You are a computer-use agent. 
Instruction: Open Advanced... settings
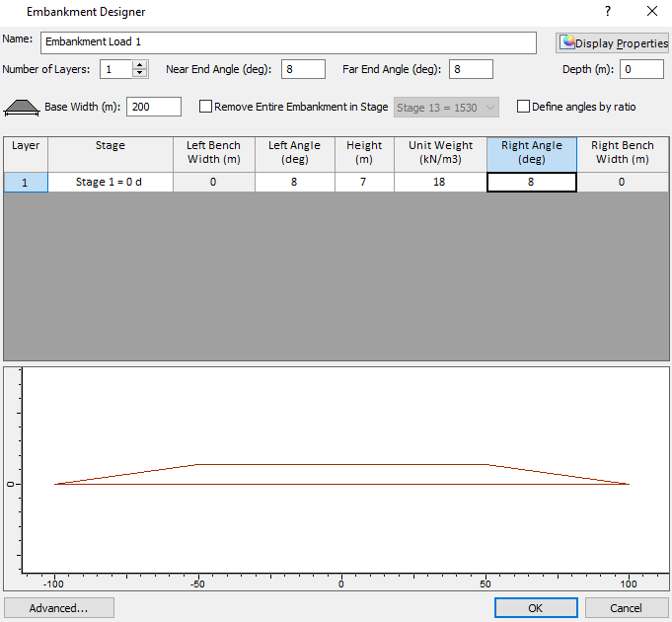pos(59,608)
